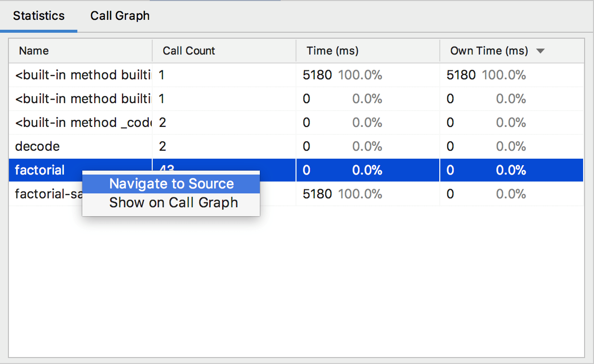This screenshot has height=364, width=594.
Task: Sort by Call Count column header
Action: (x=189, y=51)
